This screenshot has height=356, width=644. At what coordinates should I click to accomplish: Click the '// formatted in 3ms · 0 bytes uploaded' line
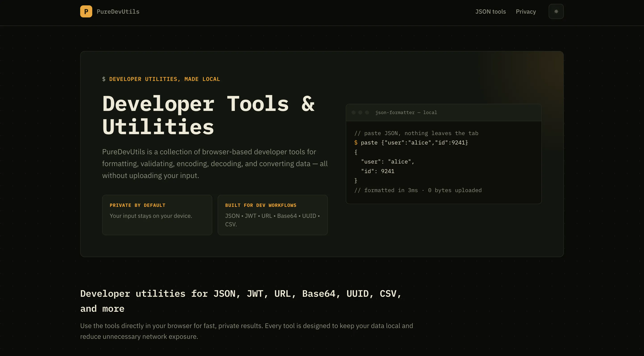coord(418,190)
